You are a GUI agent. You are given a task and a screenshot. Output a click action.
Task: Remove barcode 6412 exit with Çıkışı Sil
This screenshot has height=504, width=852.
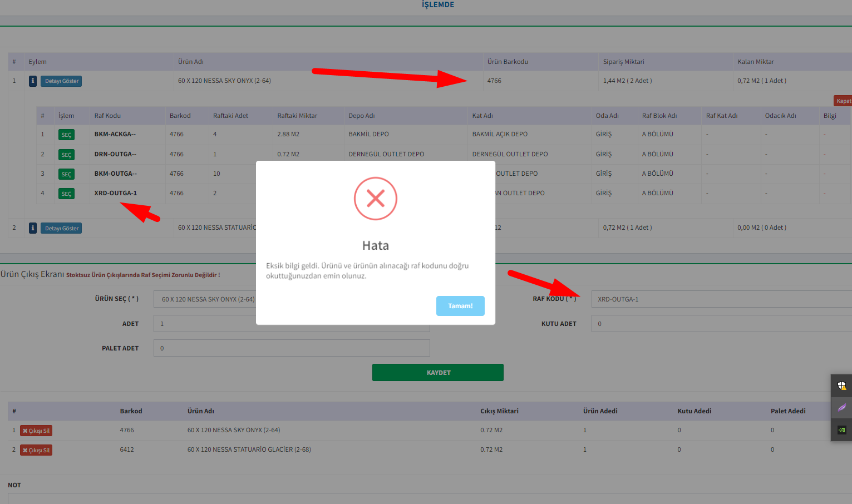(36, 450)
